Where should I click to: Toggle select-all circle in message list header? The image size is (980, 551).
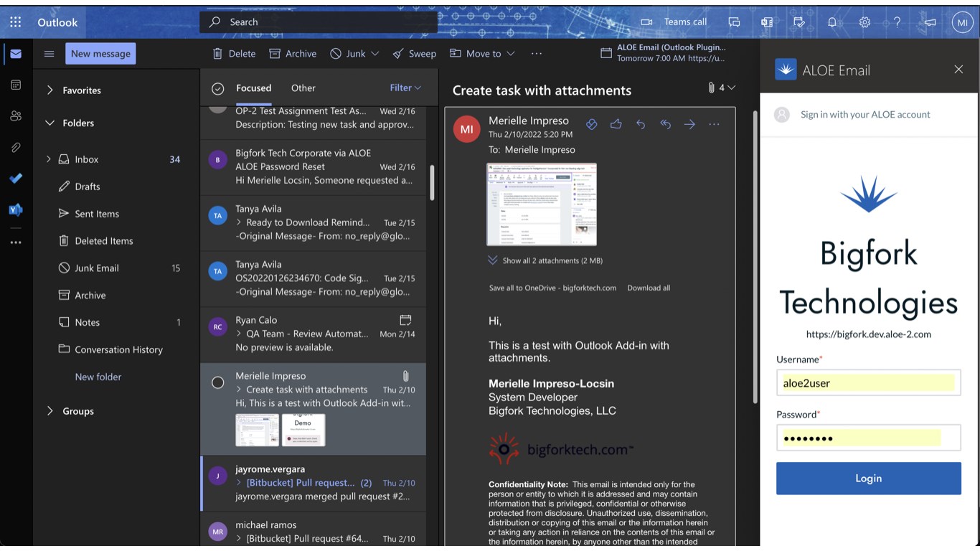(218, 88)
